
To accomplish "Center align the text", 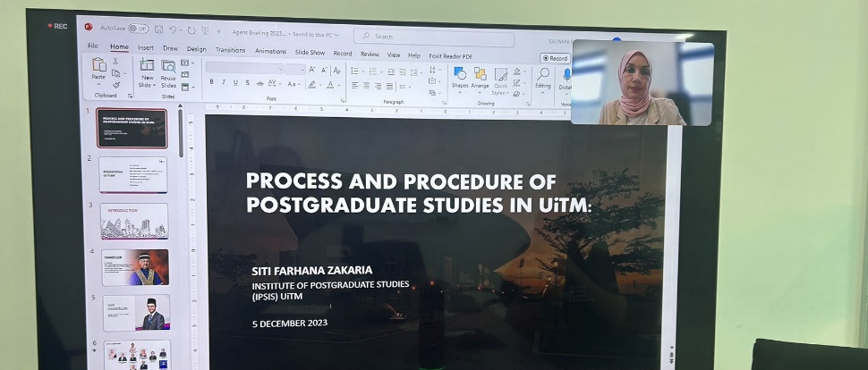I will click(367, 86).
